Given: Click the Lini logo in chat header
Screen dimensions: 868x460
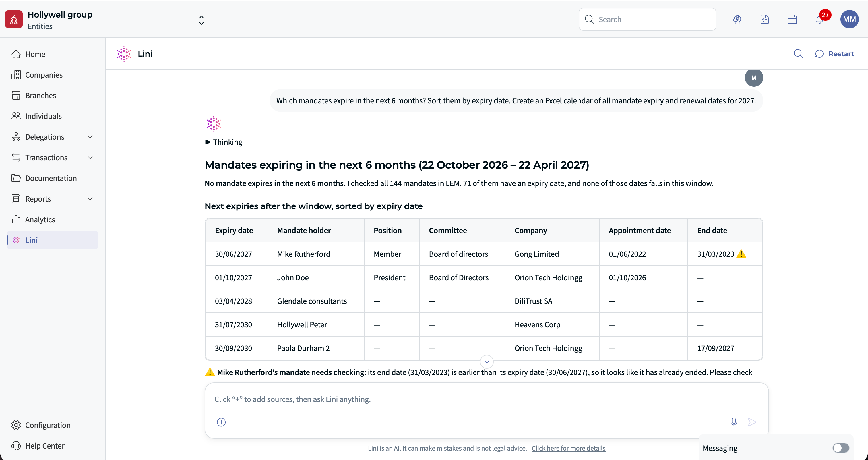Looking at the screenshot, I should click(124, 54).
